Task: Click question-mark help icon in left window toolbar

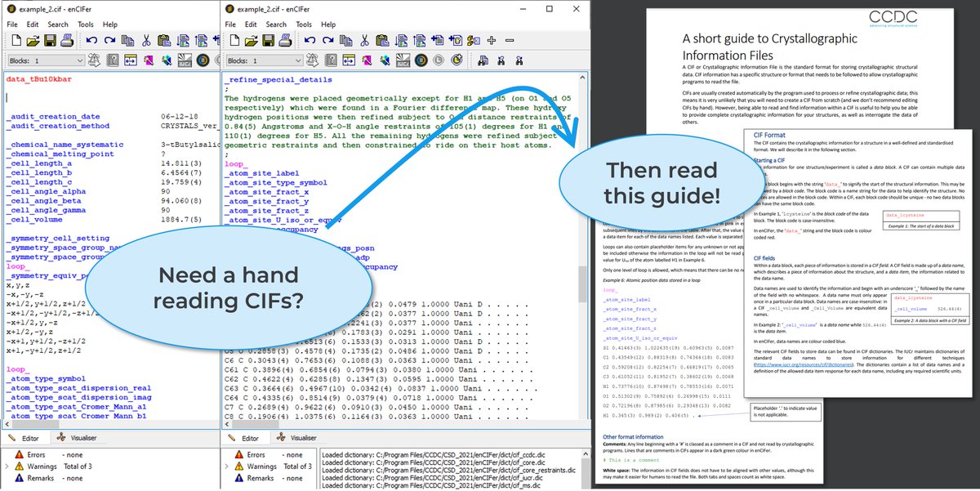Action: point(114,60)
